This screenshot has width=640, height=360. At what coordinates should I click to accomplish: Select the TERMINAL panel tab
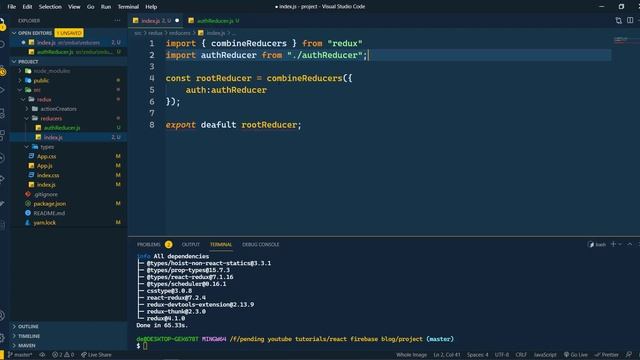[x=221, y=244]
